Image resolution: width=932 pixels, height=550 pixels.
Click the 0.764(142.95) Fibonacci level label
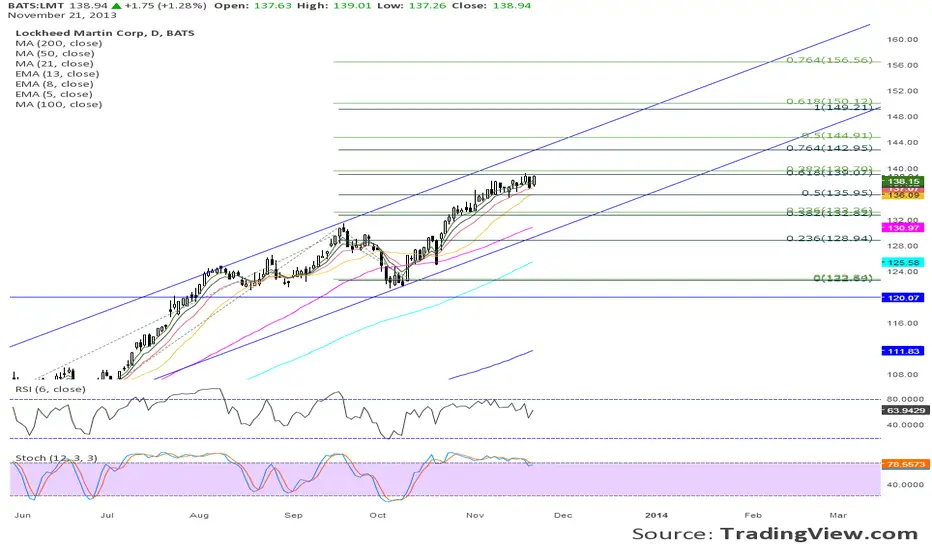coord(829,148)
